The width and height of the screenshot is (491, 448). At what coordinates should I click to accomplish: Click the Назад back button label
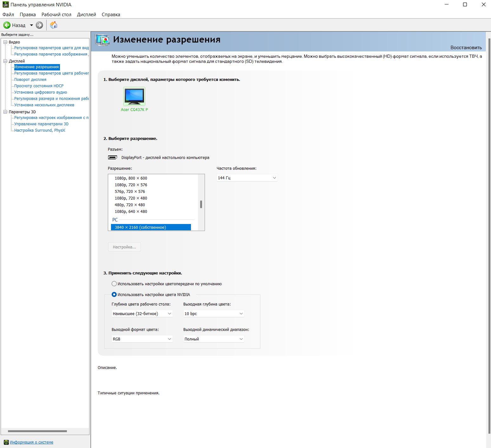19,25
